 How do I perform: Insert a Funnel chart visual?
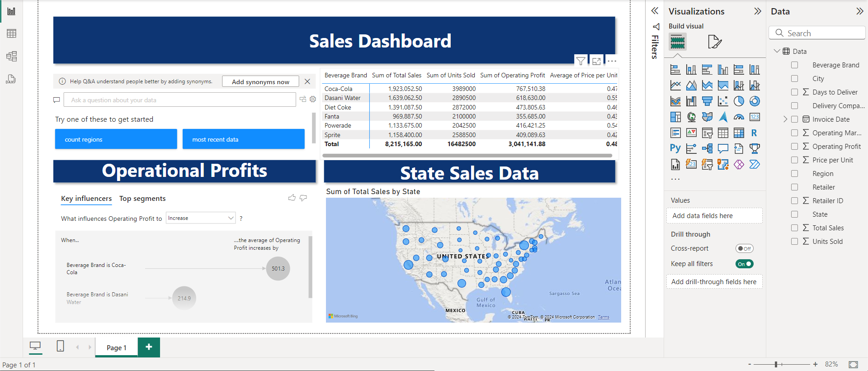(707, 101)
